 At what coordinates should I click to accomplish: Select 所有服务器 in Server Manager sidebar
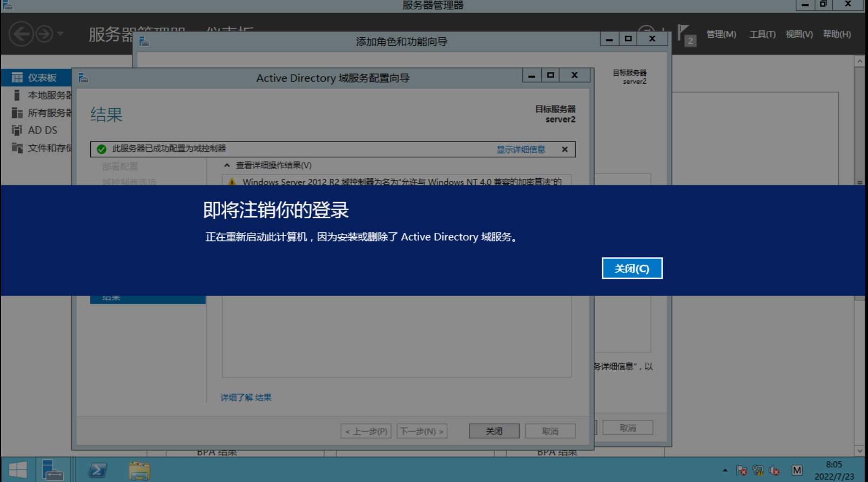coord(36,113)
